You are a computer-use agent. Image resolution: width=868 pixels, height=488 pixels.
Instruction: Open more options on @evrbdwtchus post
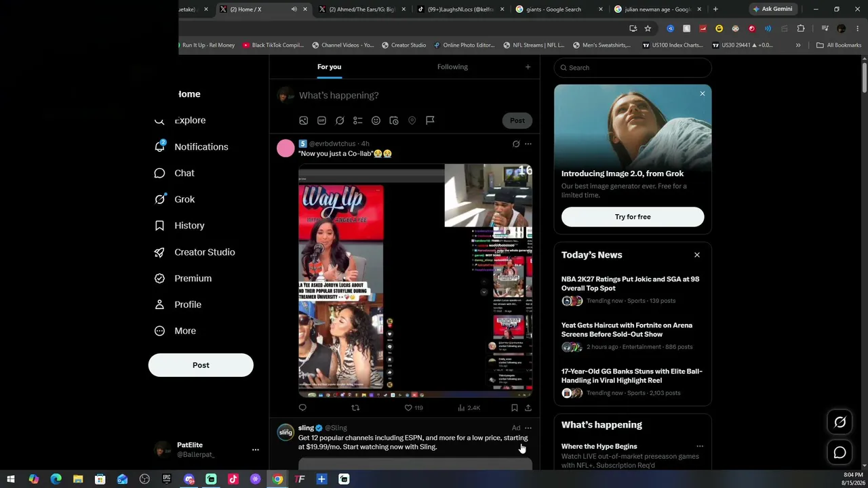click(528, 144)
